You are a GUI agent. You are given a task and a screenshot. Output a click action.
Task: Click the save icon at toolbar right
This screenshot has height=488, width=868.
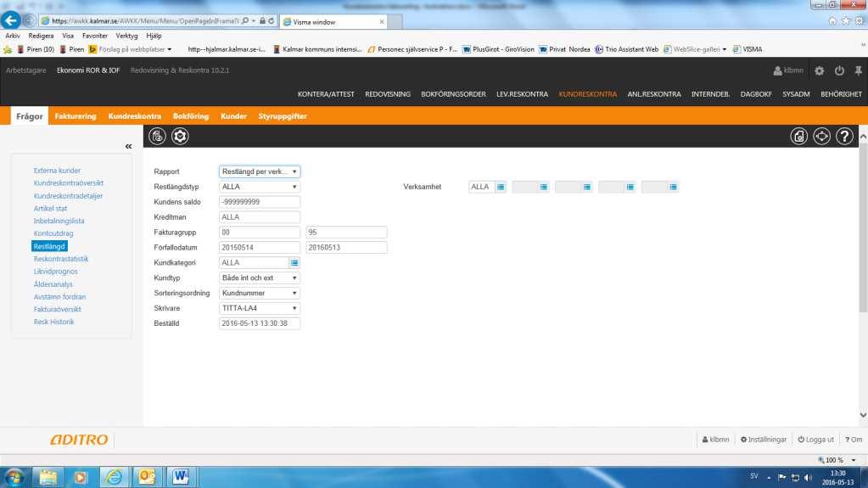click(798, 137)
